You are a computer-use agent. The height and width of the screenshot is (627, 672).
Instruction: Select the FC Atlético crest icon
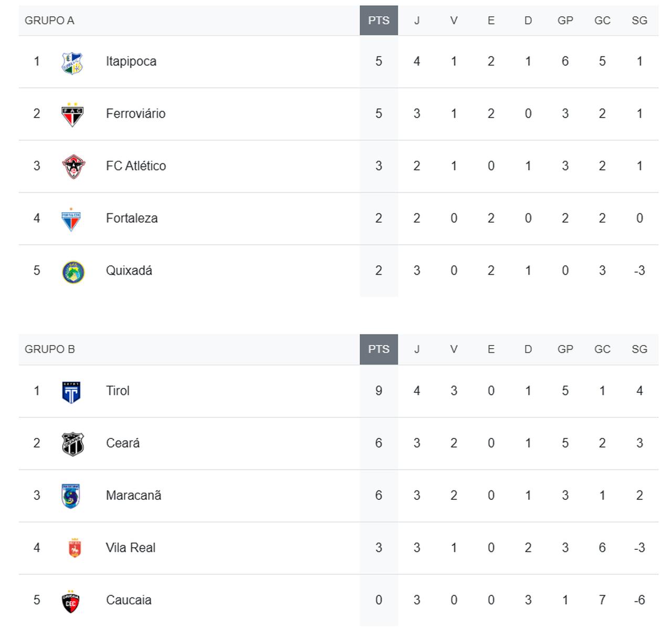click(72, 167)
